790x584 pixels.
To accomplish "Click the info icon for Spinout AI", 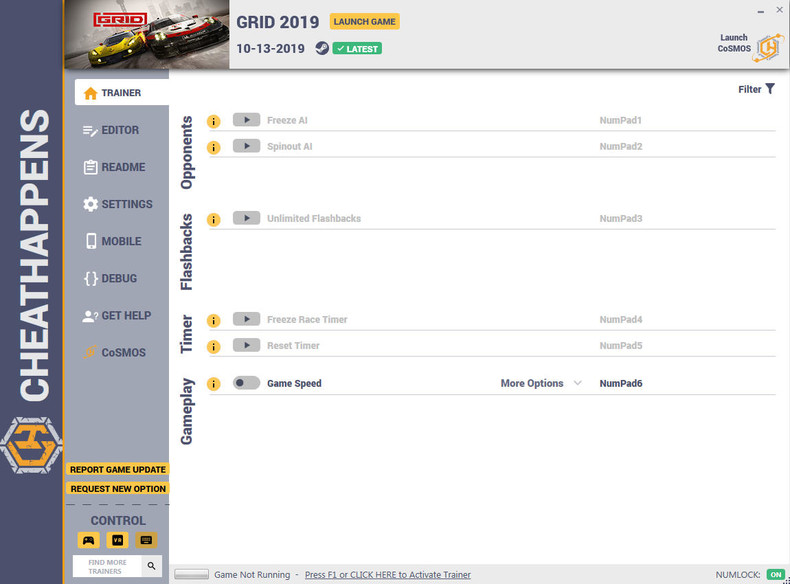I will (214, 147).
